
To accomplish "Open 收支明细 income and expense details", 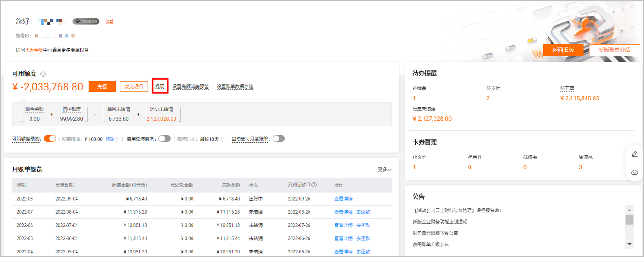I will (x=134, y=87).
